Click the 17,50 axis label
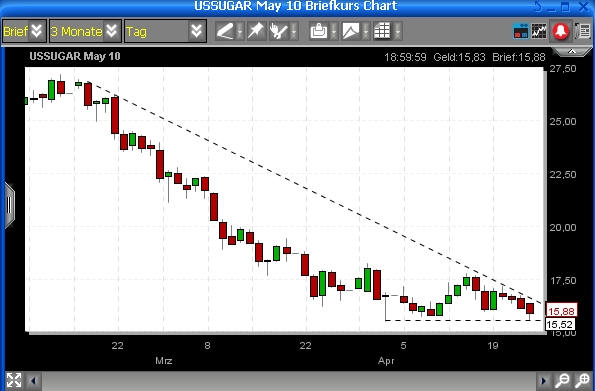 tap(563, 281)
